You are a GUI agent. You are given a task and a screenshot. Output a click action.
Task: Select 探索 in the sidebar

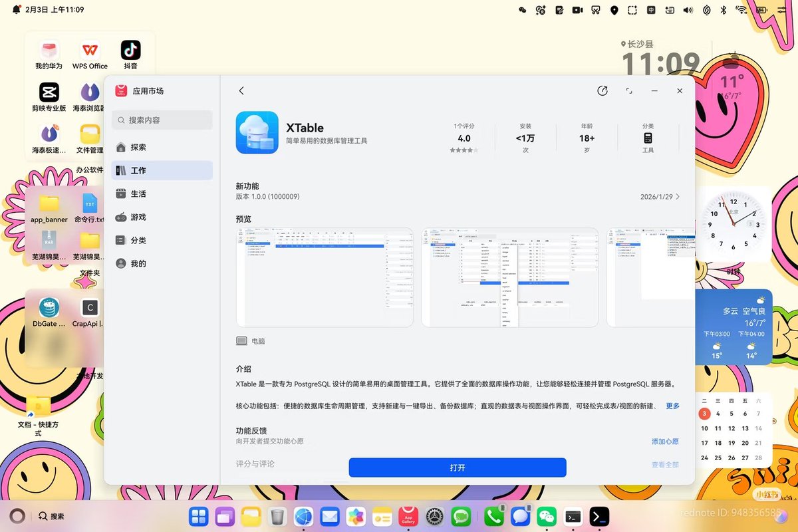162,147
